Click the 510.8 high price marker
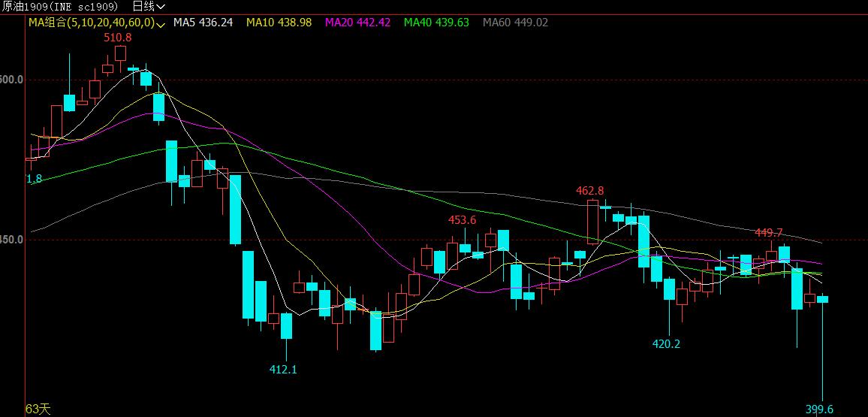Viewport: 868px width, 417px height. click(118, 38)
